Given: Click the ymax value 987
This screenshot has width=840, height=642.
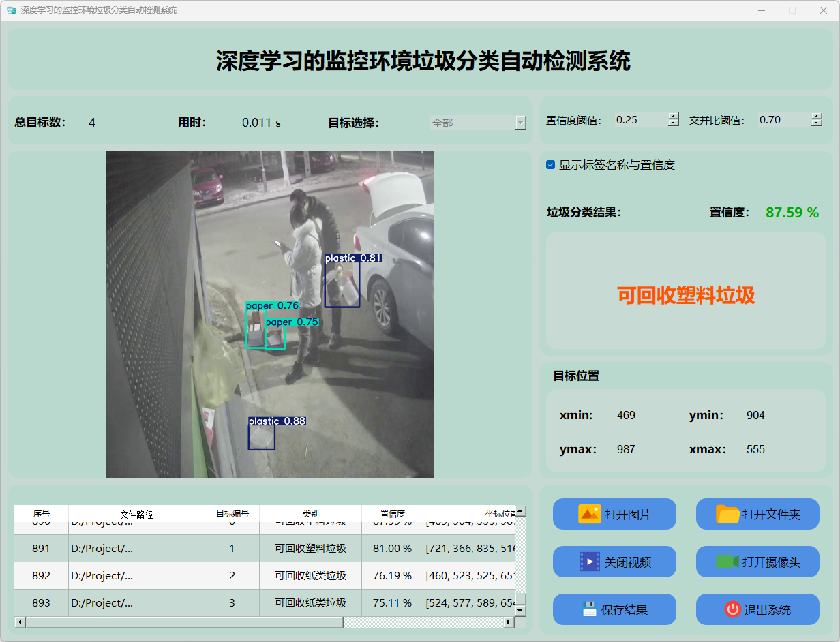Looking at the screenshot, I should pyautogui.click(x=626, y=449).
